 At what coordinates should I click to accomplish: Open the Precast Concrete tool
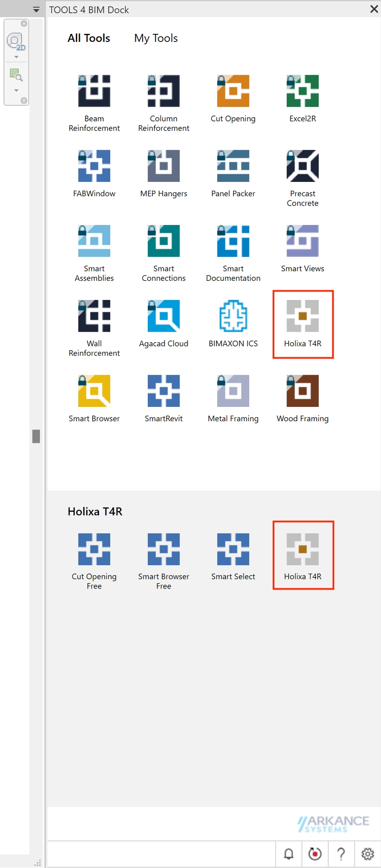point(302,166)
